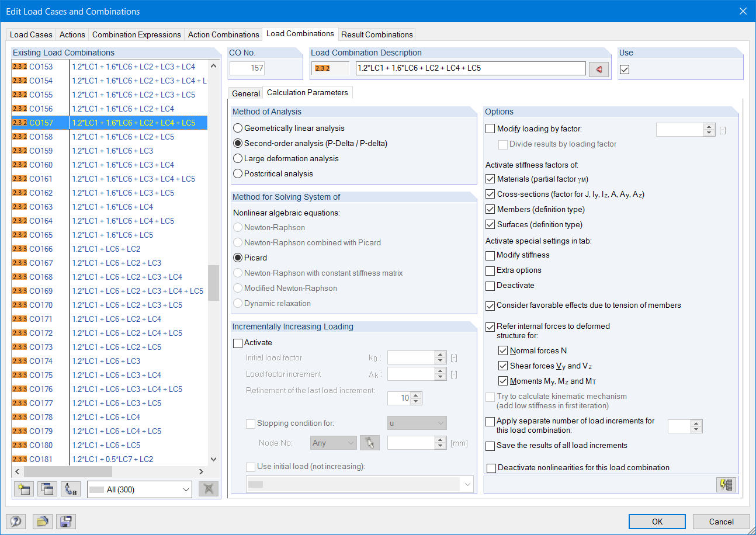Open the Result Combinations tab

(x=377, y=34)
